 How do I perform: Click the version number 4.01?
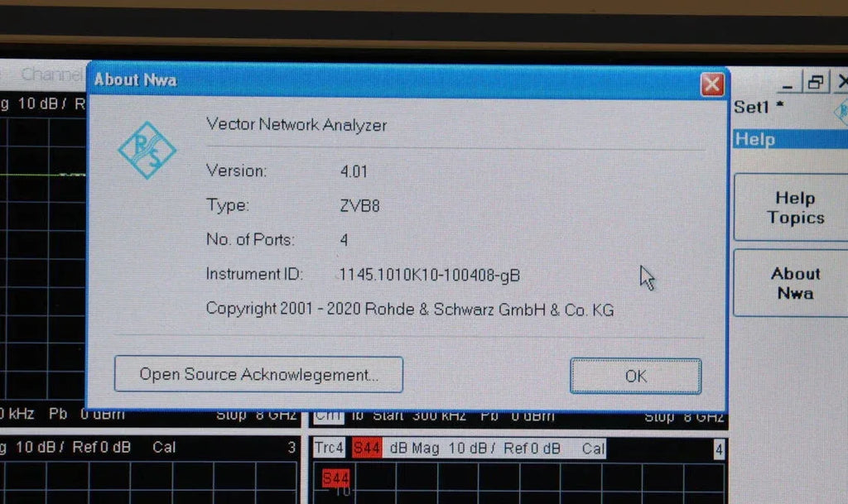(354, 172)
